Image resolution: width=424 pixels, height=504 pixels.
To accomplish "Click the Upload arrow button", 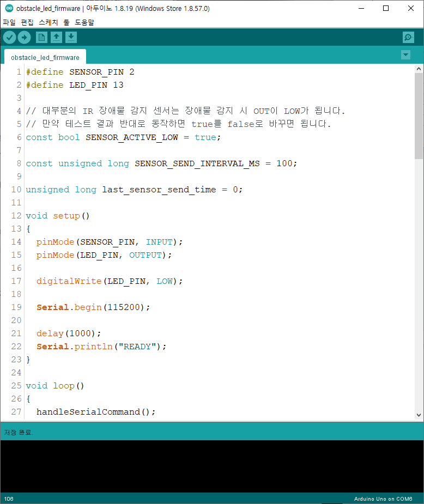I will 24,37.
